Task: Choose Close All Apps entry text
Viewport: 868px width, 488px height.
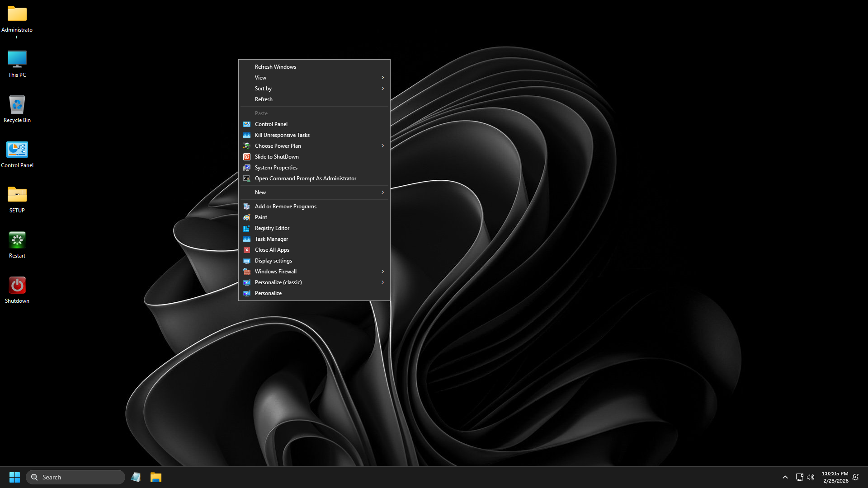Action: point(272,250)
